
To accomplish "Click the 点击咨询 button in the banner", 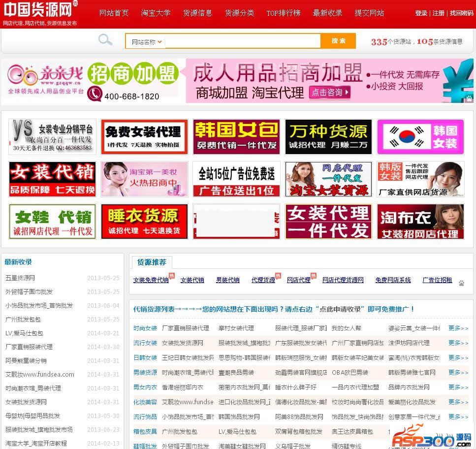I will pyautogui.click(x=330, y=92).
